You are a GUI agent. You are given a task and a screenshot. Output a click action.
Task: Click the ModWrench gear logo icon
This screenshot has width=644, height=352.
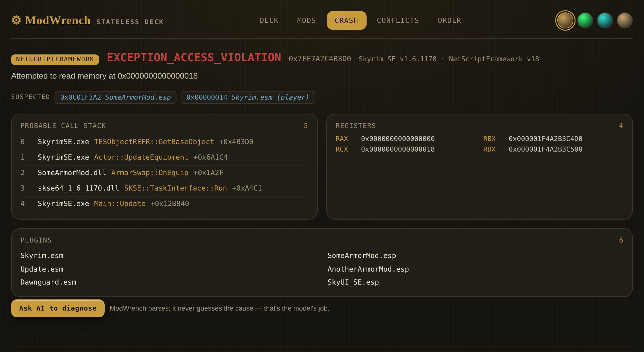tap(16, 20)
